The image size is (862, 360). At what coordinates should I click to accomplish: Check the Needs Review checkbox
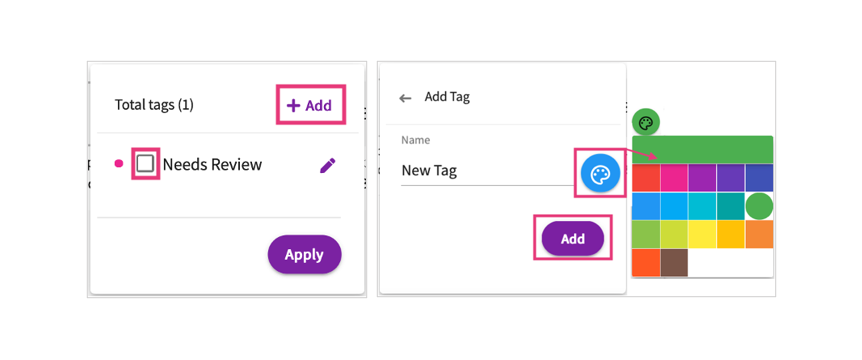coord(145,163)
